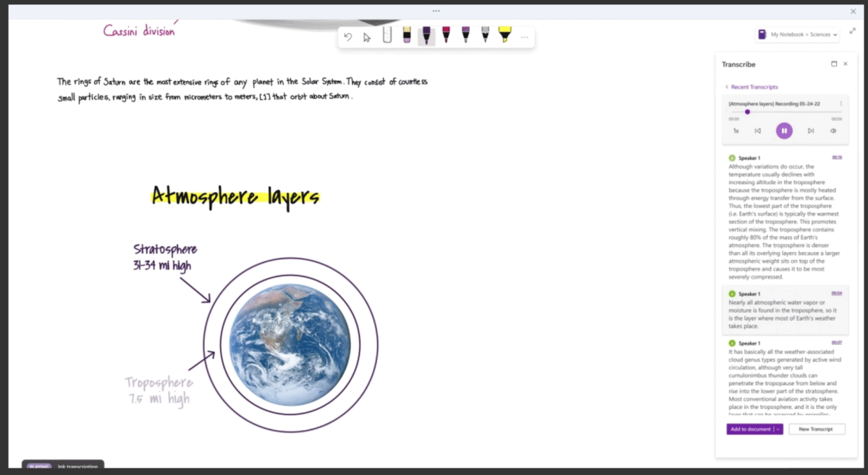
Task: Adjust the recording volume
Action: click(x=833, y=131)
